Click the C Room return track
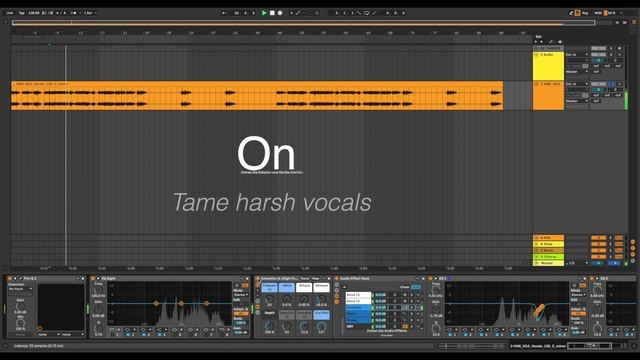This screenshot has height=360, width=640. 548,251
